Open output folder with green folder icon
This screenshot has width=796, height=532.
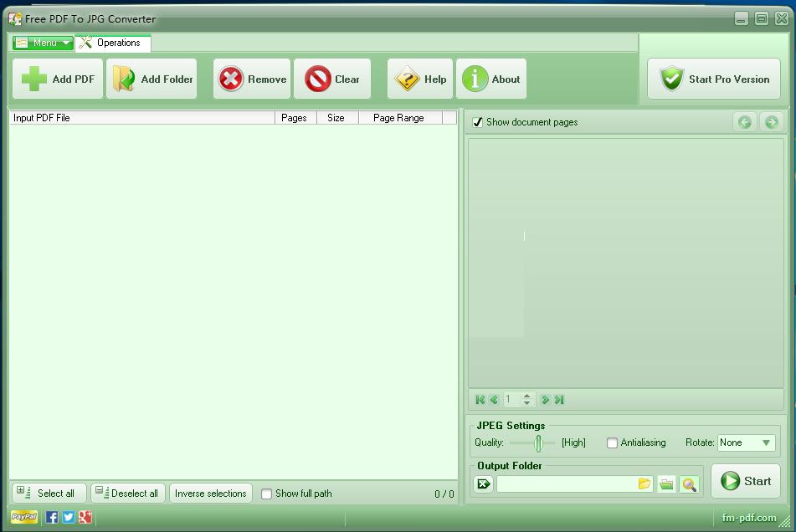(666, 484)
